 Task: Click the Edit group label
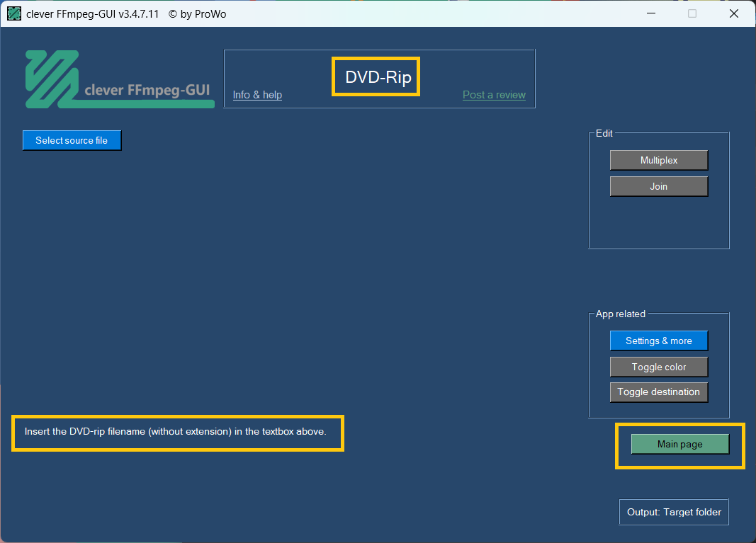tap(604, 134)
